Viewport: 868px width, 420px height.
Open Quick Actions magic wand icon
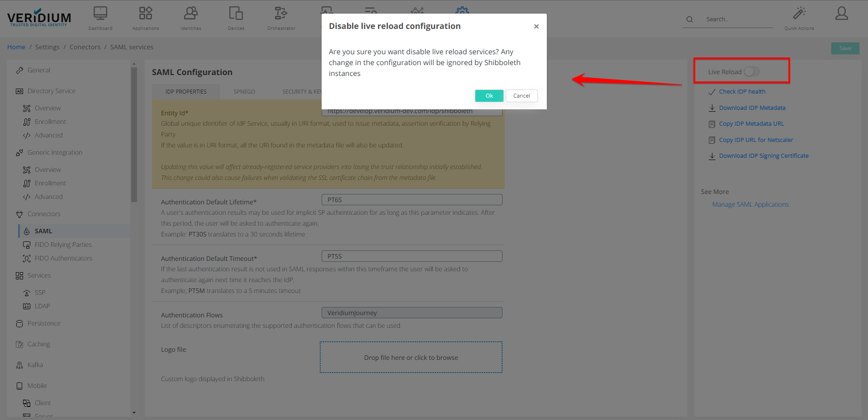coord(799,14)
